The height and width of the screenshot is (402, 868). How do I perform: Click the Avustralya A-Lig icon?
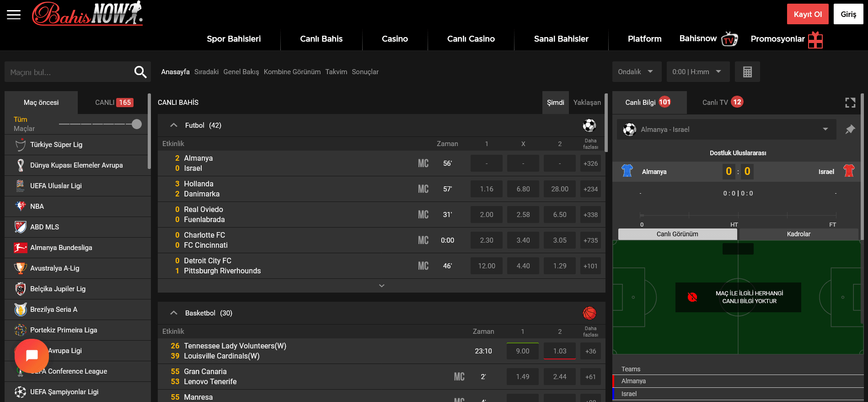tap(21, 268)
